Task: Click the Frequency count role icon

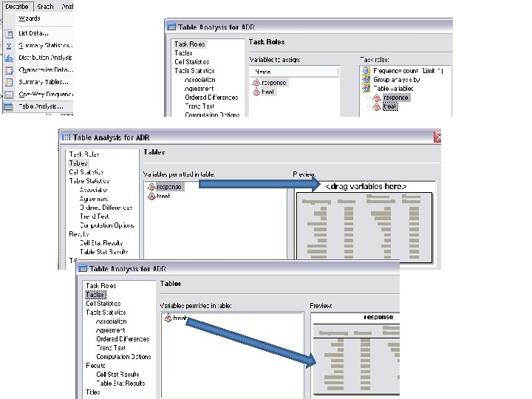Action: point(366,71)
